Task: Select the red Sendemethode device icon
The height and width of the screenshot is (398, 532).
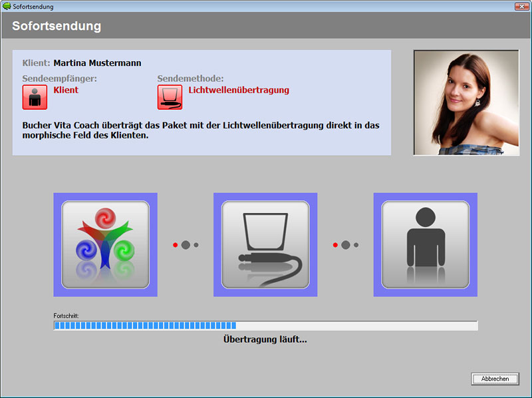Action: pos(170,97)
